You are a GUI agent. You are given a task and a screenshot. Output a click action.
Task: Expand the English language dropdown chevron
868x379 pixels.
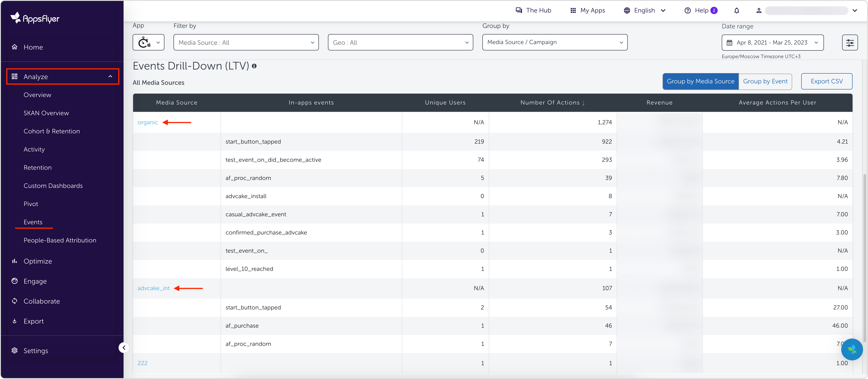[x=663, y=10]
